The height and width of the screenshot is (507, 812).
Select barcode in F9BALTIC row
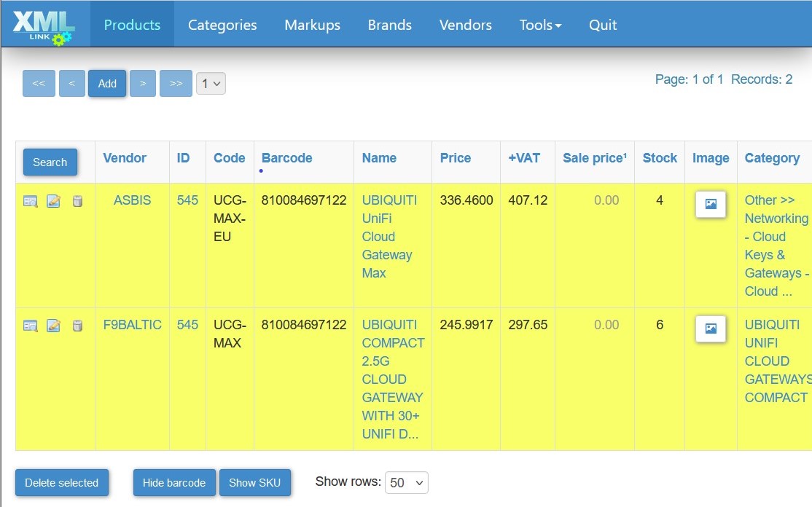[303, 325]
